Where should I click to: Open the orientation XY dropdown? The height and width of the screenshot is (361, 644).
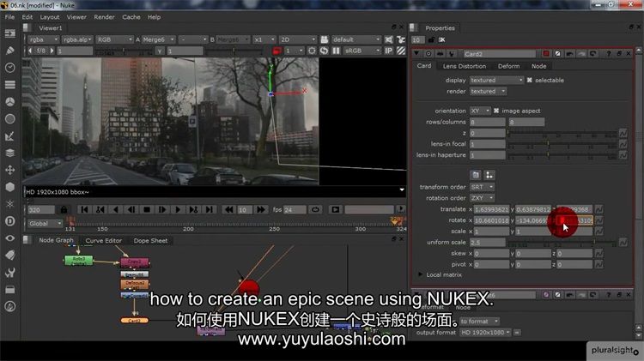tap(480, 111)
